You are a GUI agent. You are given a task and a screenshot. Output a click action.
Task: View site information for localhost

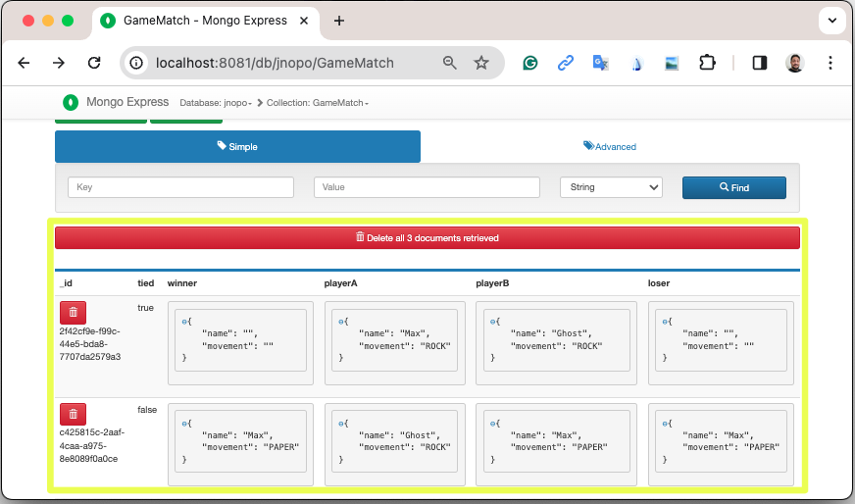pyautogui.click(x=136, y=63)
